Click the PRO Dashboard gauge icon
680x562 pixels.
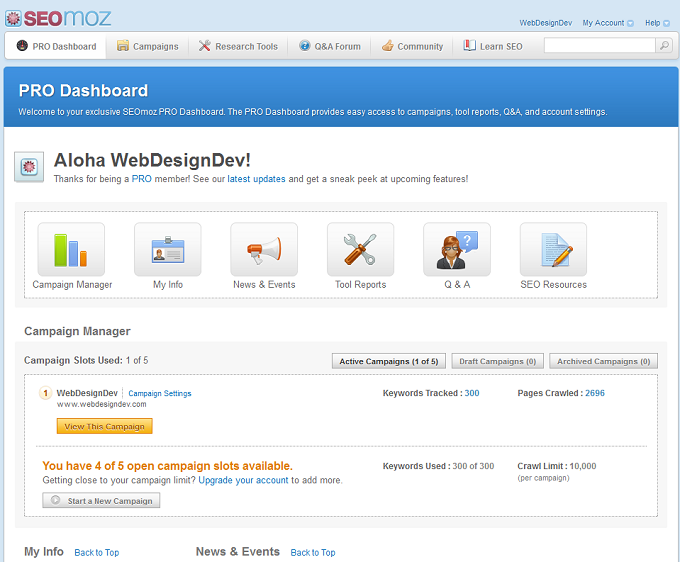(22, 46)
